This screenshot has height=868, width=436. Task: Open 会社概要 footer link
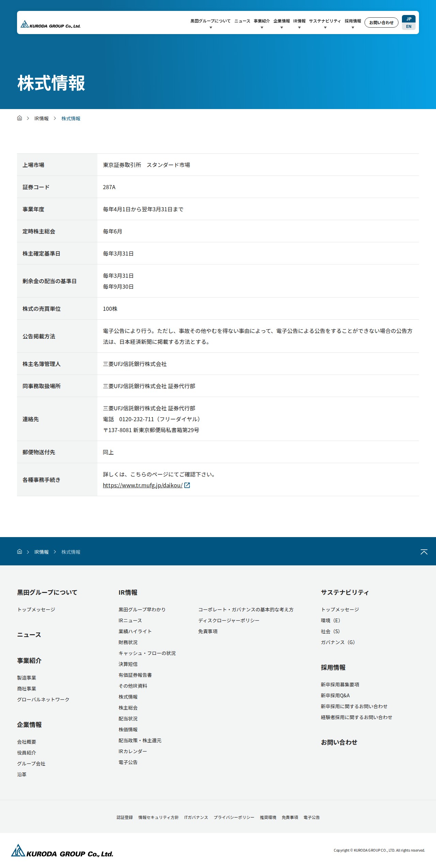(x=27, y=742)
